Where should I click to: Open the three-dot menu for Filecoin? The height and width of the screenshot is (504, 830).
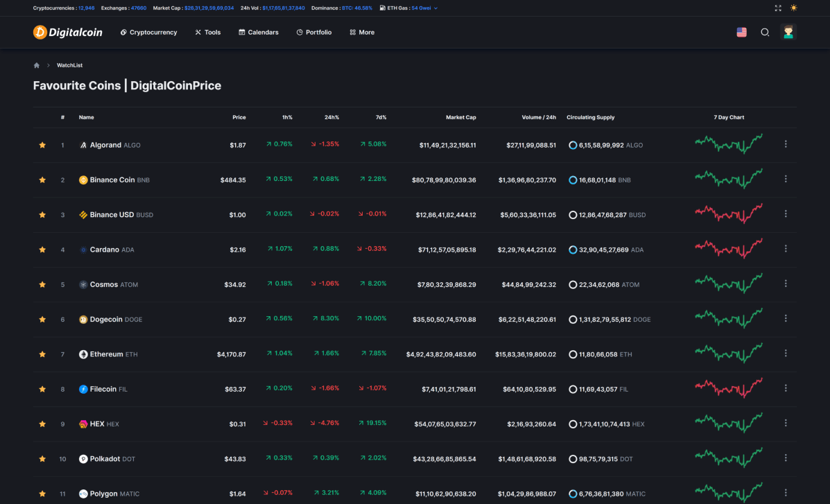pyautogui.click(x=786, y=388)
